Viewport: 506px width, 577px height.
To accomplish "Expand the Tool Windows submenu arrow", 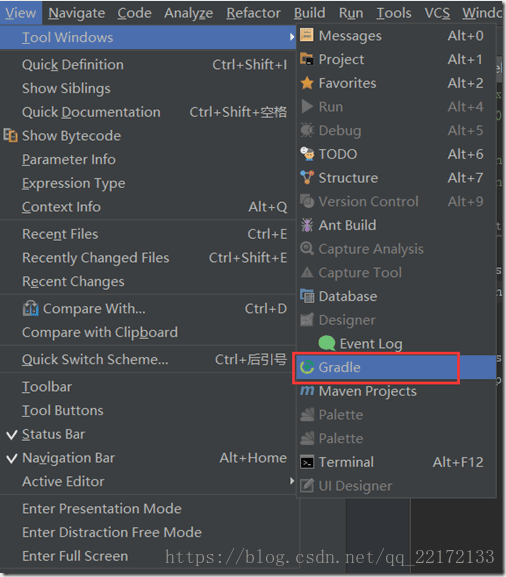I will [x=291, y=37].
